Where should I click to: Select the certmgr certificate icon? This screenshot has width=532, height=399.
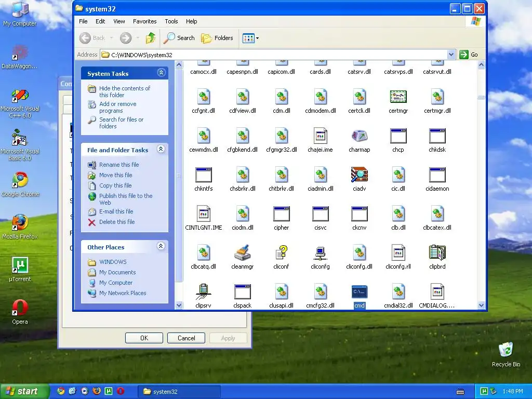[x=398, y=97]
